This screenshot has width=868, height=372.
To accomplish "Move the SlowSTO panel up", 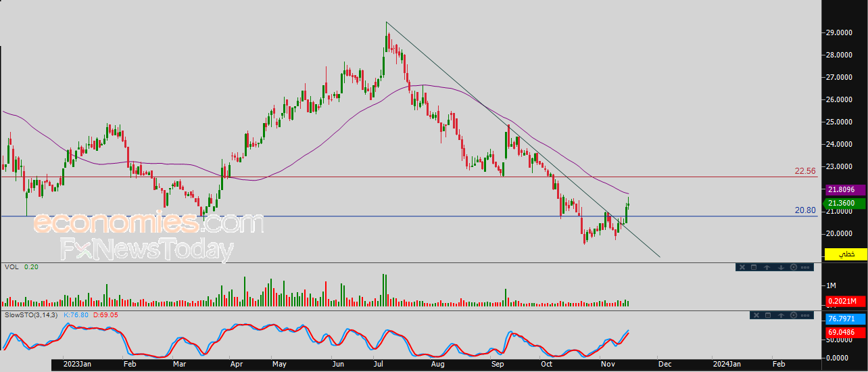I will tap(781, 315).
